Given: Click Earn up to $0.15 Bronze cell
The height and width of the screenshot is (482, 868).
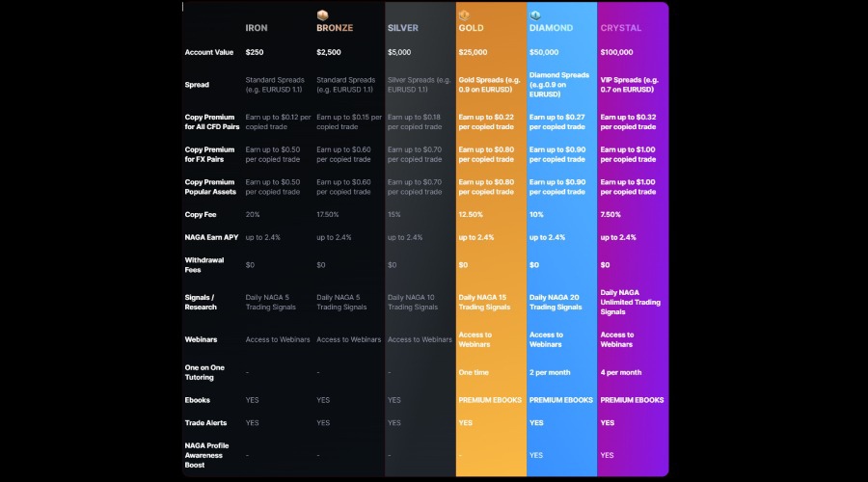Looking at the screenshot, I should pos(349,121).
